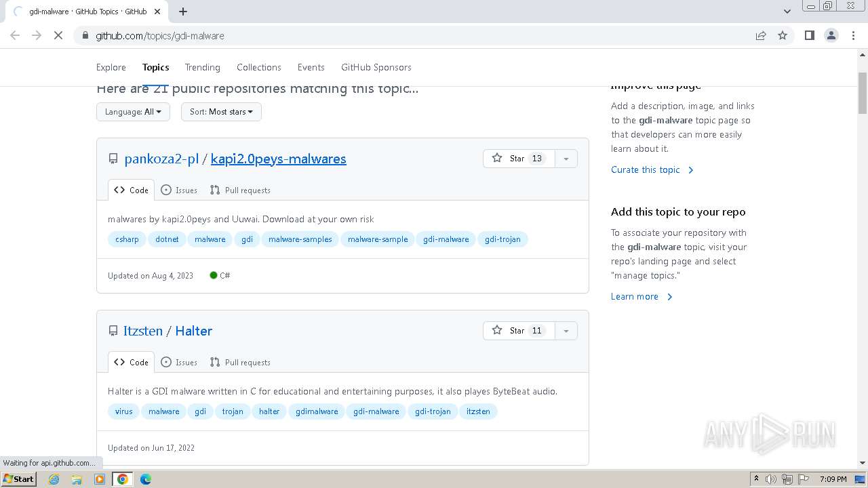Click the trojan topic tag
The width and height of the screenshot is (868, 488).
click(233, 411)
